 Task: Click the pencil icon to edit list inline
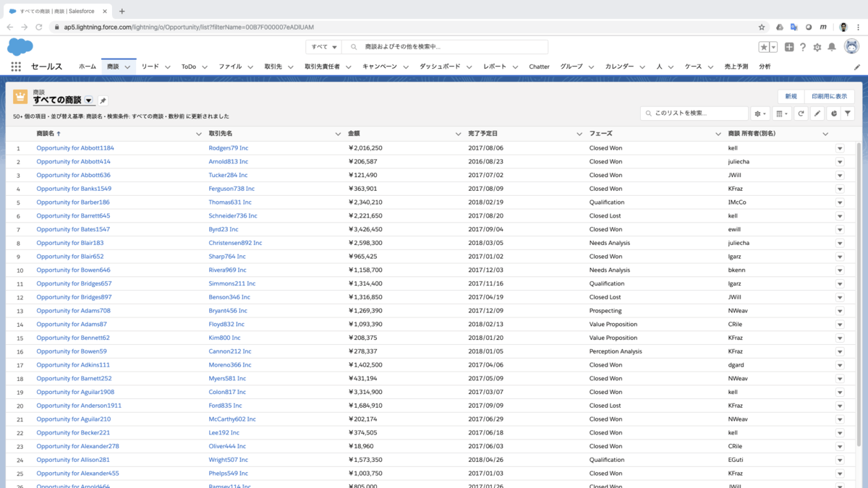tap(817, 114)
